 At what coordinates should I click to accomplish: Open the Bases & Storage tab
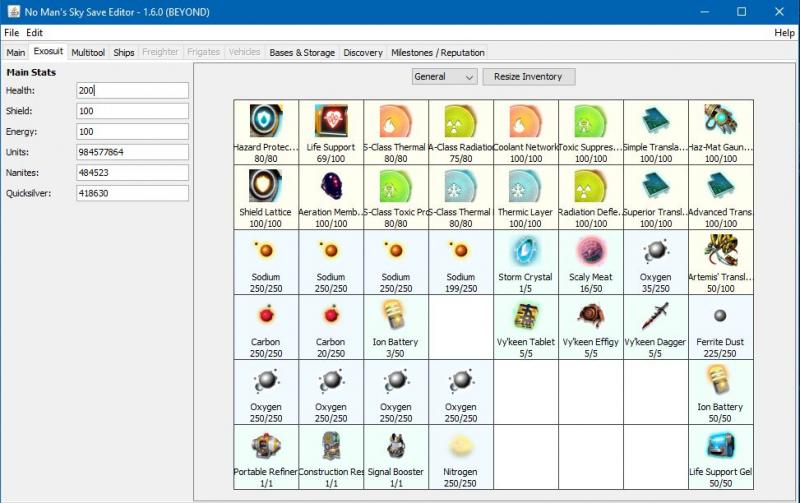(x=302, y=53)
